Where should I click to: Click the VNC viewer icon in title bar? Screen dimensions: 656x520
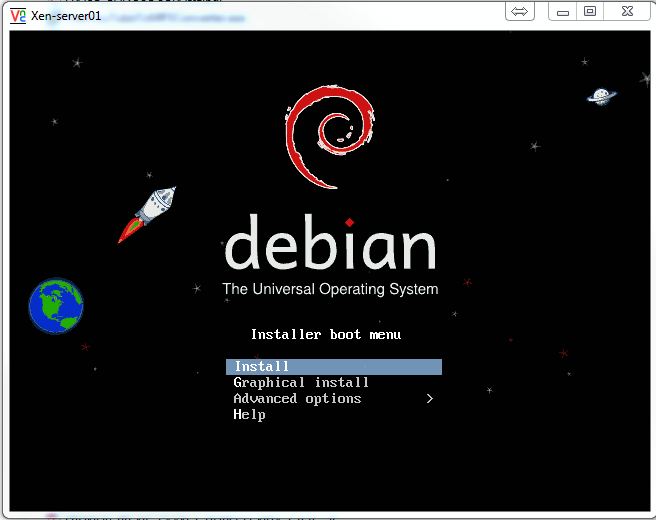pyautogui.click(x=17, y=14)
